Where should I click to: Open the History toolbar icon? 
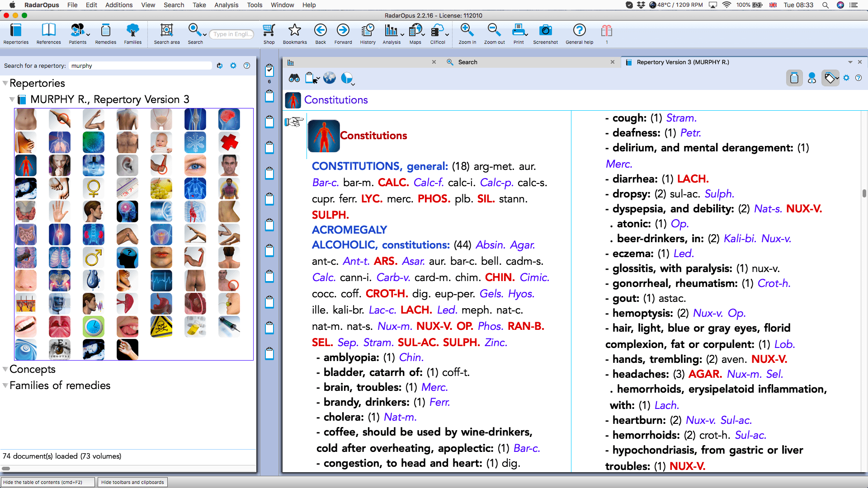(368, 34)
